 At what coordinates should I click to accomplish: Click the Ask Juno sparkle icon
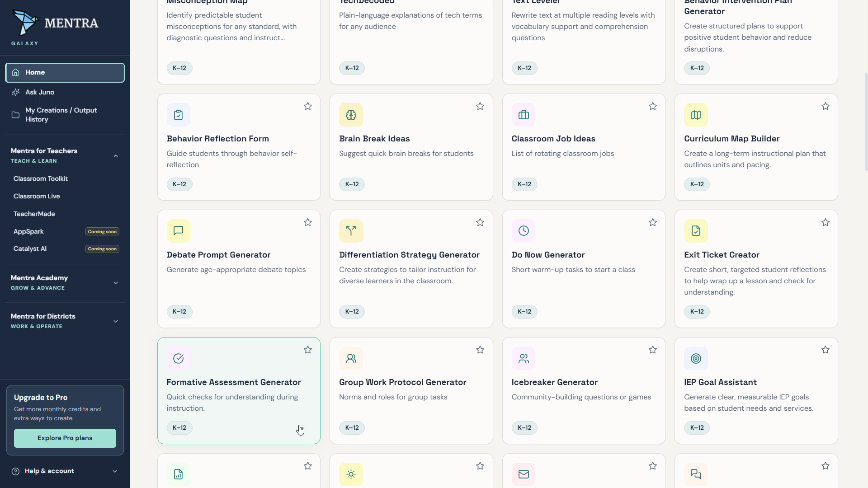pyautogui.click(x=16, y=92)
